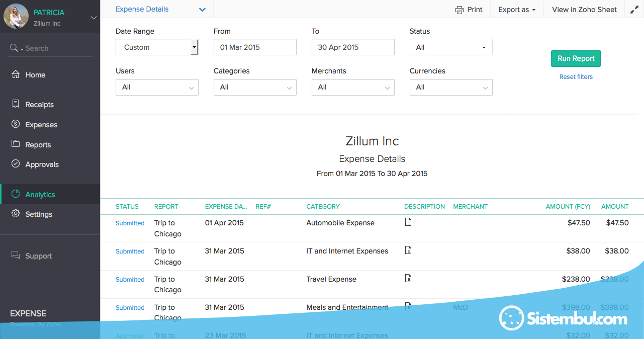
Task: Click the $238.00 amount (FCY) cell
Action: click(x=576, y=279)
